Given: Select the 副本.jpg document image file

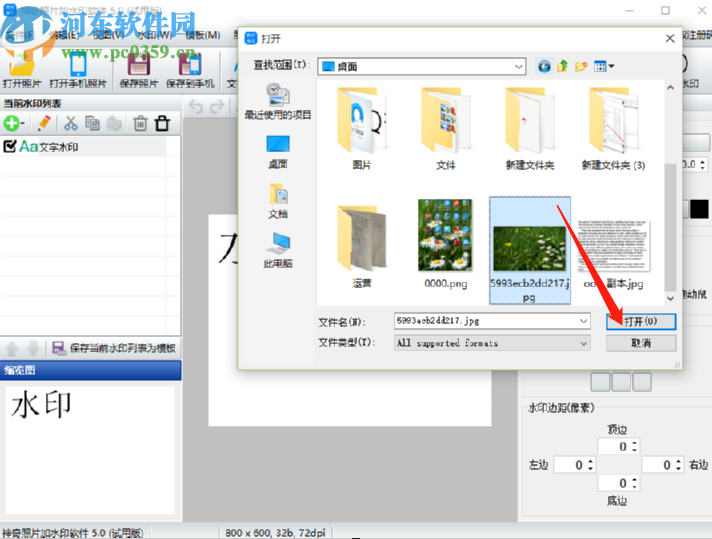Looking at the screenshot, I should 613,254.
